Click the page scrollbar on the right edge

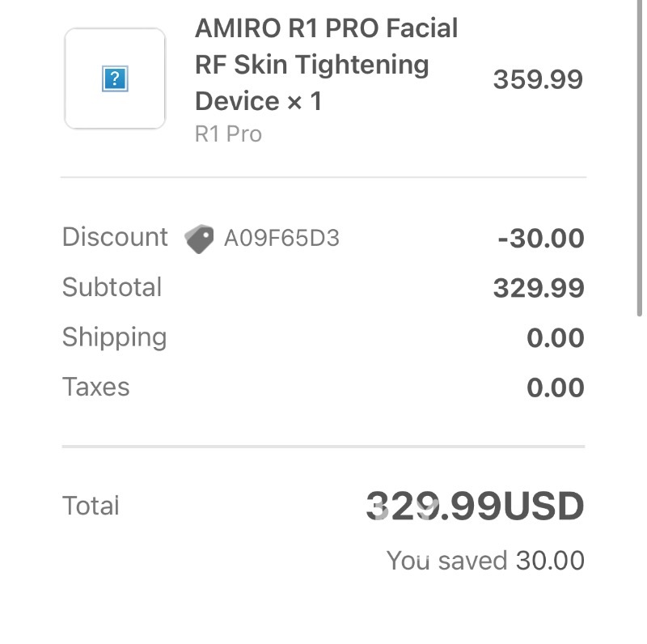(x=641, y=162)
